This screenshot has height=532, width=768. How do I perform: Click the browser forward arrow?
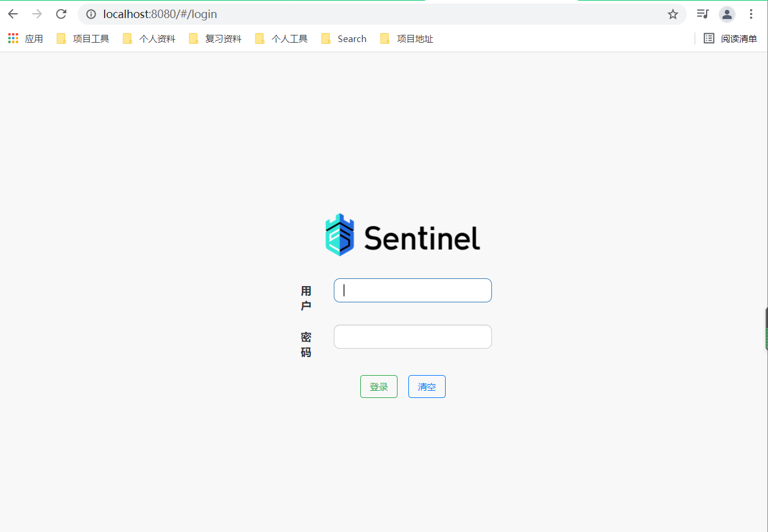pos(37,14)
